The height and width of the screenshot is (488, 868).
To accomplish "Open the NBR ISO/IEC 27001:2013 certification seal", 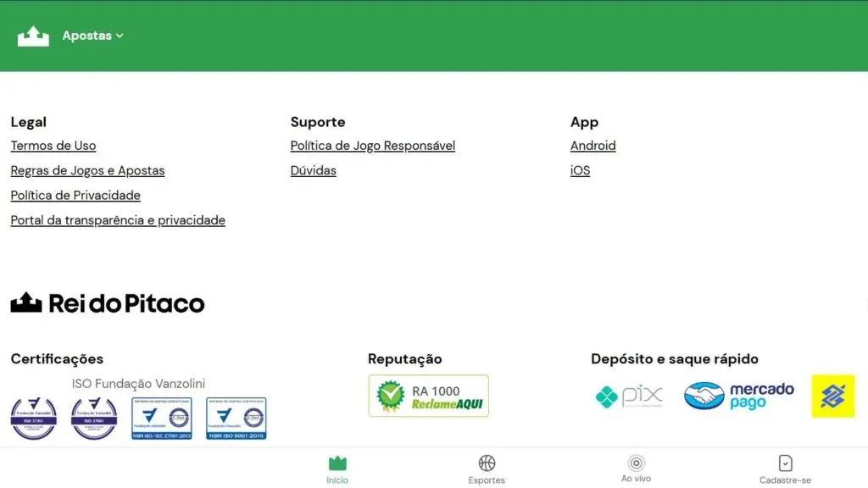I will pos(161,418).
